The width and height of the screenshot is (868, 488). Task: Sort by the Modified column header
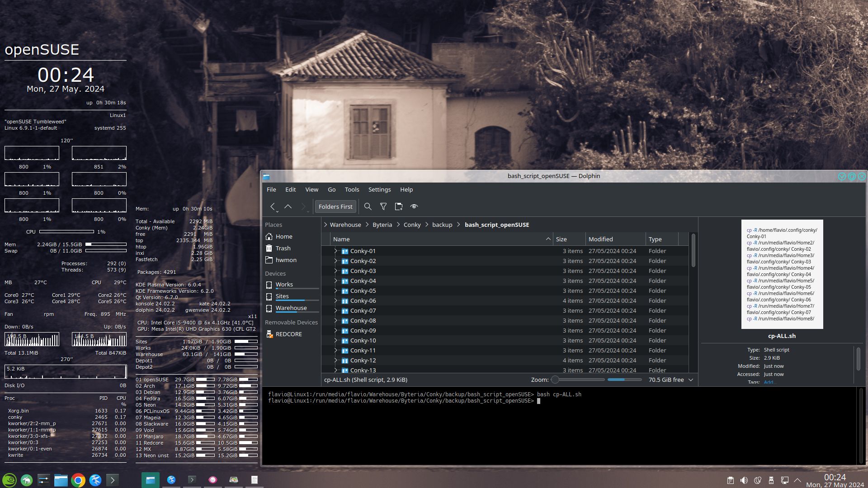coord(616,239)
